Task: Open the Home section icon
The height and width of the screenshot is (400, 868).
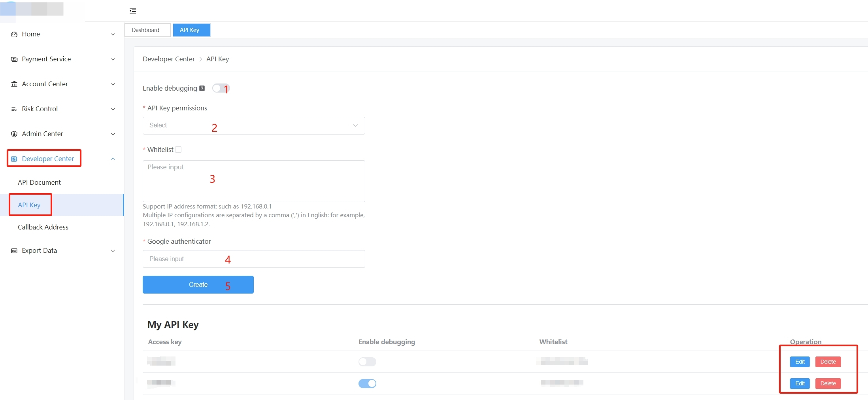Action: pyautogui.click(x=14, y=34)
